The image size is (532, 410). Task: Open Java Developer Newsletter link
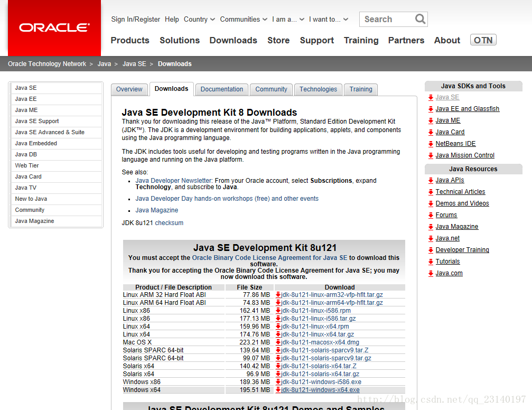pos(173,181)
